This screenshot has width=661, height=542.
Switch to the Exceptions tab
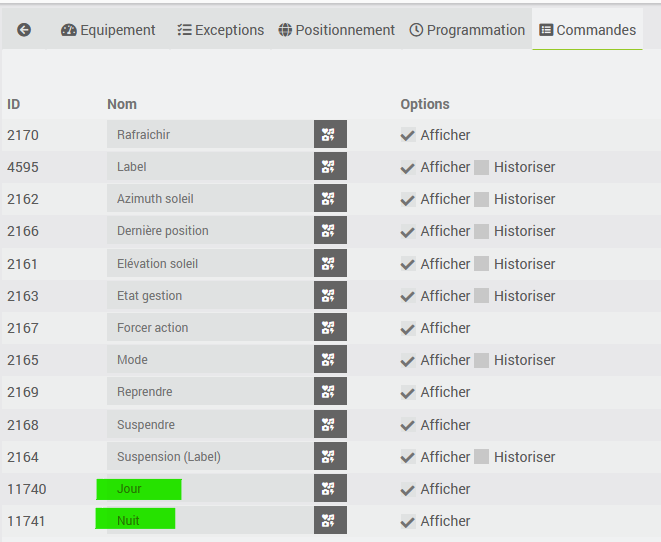pos(220,30)
